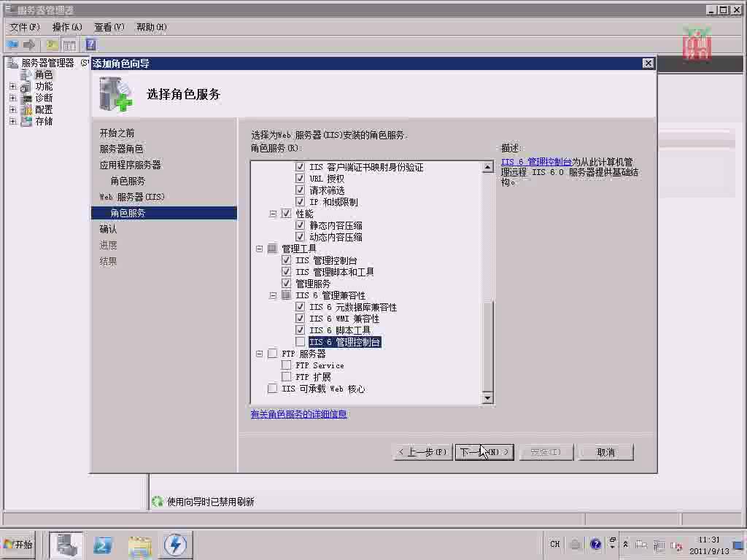
Task: Go to 应用程序服务器 wizard step
Action: (x=130, y=165)
